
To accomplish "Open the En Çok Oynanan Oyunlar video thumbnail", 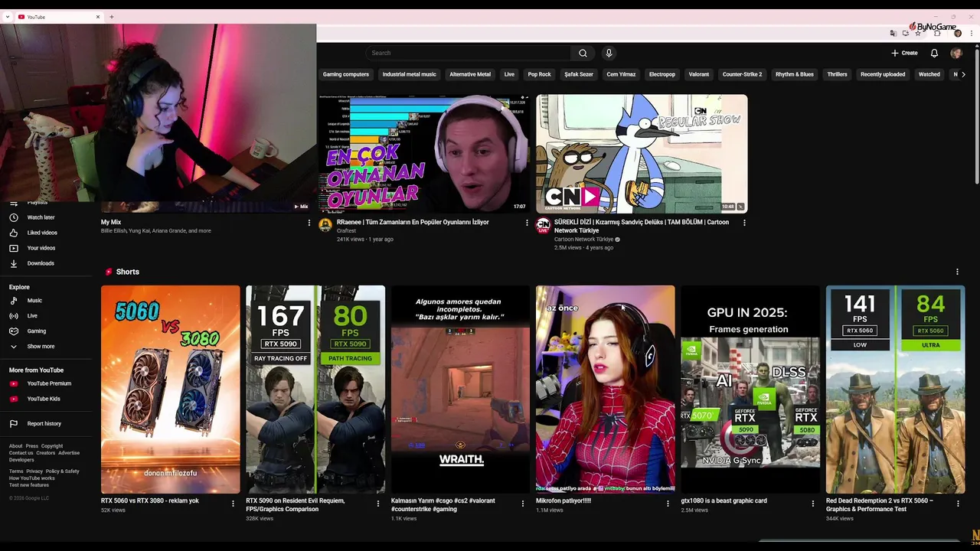I will point(423,154).
